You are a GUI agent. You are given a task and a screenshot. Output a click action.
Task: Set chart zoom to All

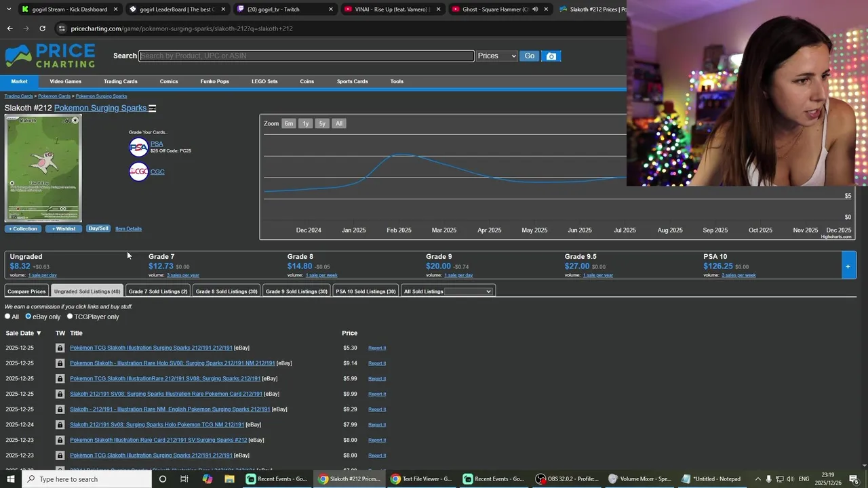[339, 123]
